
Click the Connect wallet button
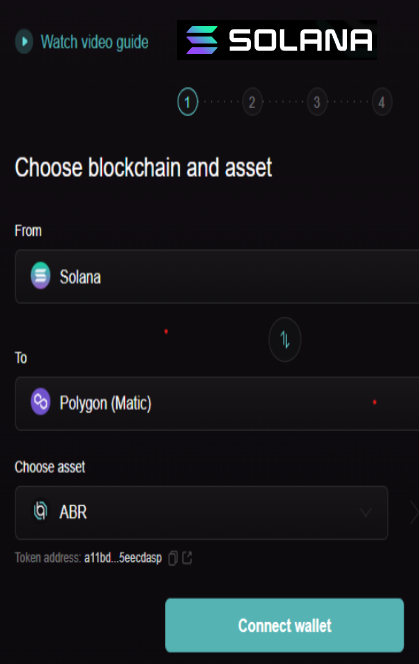[x=284, y=625]
